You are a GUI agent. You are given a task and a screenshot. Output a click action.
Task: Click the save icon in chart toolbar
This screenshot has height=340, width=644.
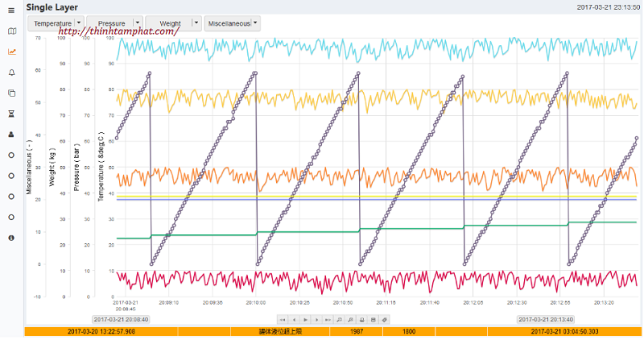[x=373, y=320]
